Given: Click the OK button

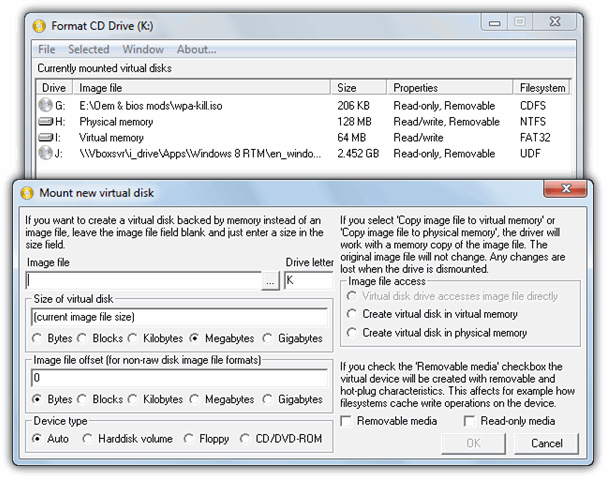Looking at the screenshot, I should click(473, 443).
